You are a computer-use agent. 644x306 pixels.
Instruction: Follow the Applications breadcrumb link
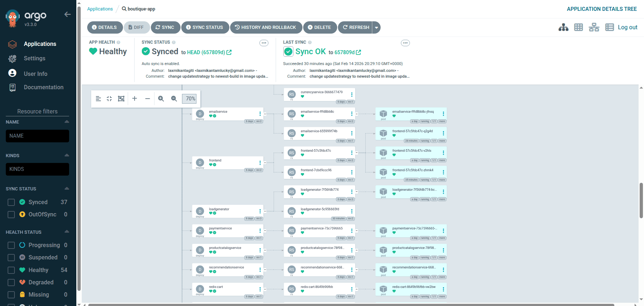coord(100,9)
